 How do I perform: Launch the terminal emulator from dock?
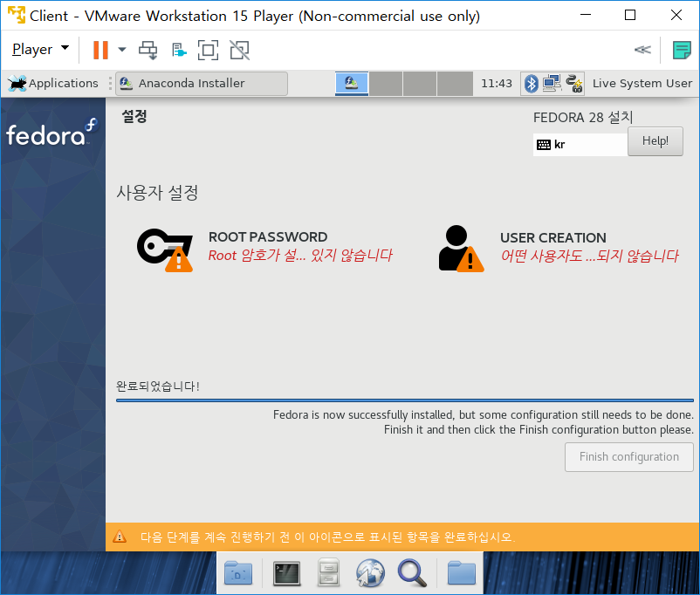click(x=286, y=573)
